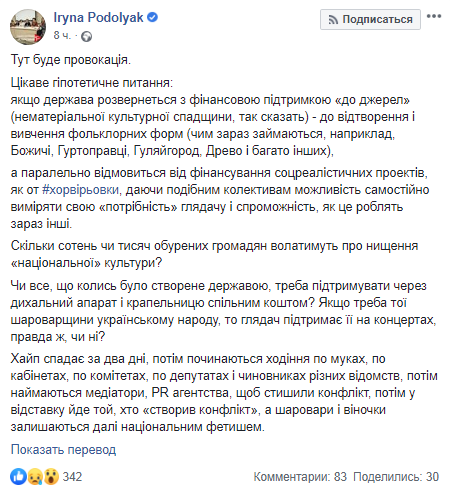Subscribe using the Подписаться button

pyautogui.click(x=370, y=19)
